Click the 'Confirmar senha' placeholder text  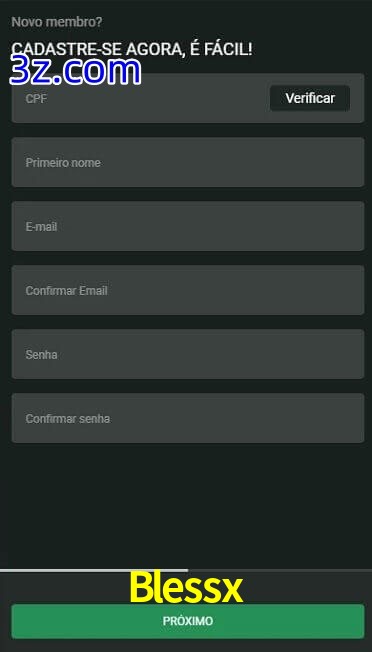pos(68,418)
